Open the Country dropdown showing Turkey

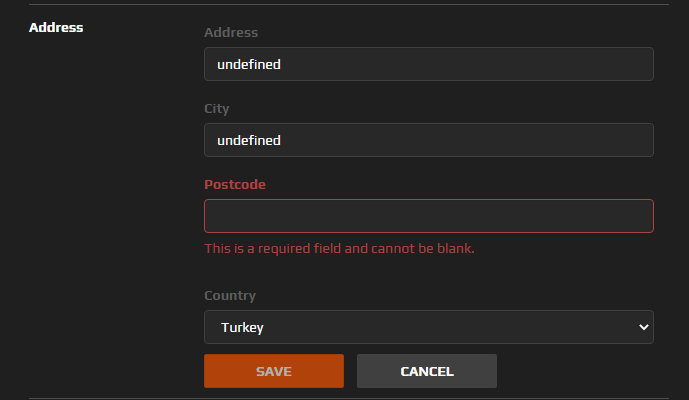click(x=428, y=327)
